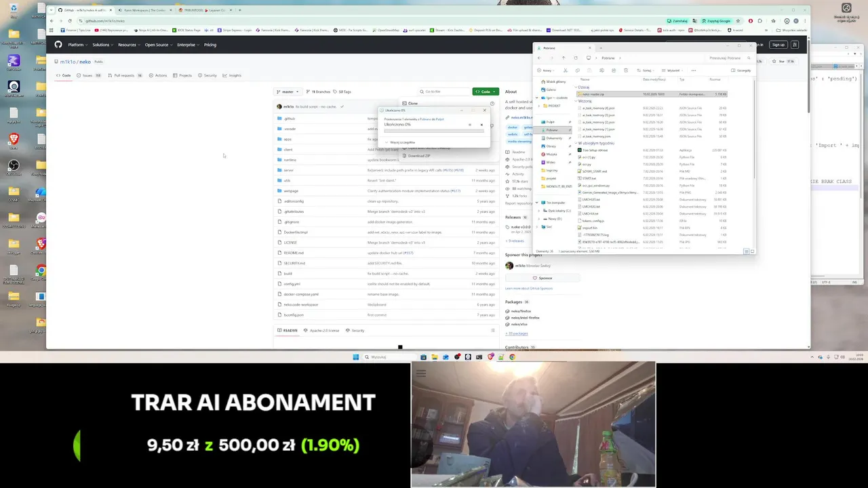Click the Cut scissors icon in Explorer
The image size is (868, 488).
pos(566,70)
